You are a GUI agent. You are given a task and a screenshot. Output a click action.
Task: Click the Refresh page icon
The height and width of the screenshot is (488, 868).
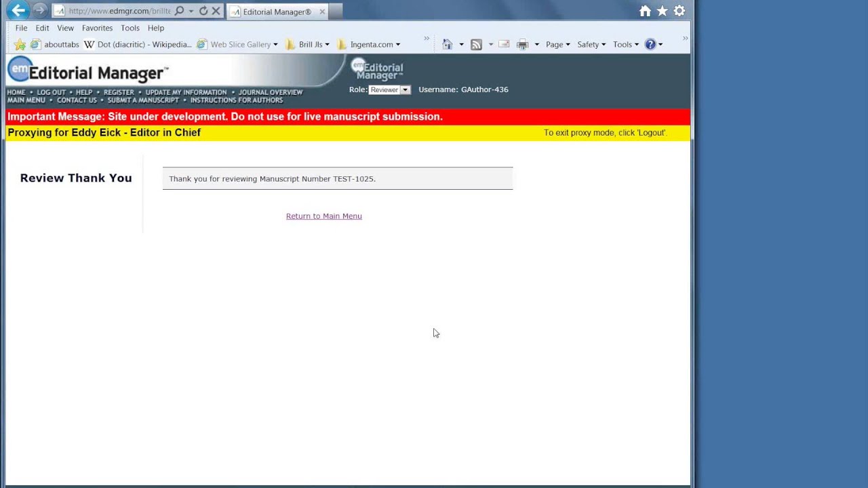click(203, 11)
